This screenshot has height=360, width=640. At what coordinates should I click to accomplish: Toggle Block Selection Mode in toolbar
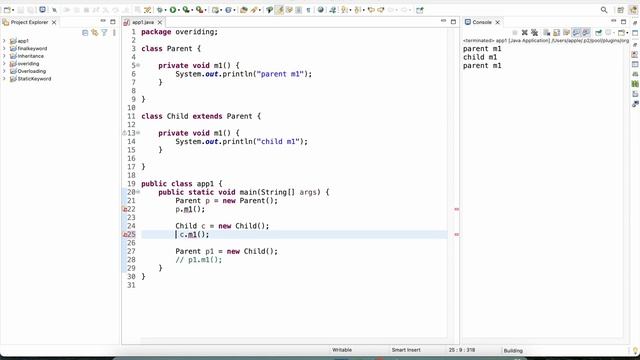[x=299, y=10]
